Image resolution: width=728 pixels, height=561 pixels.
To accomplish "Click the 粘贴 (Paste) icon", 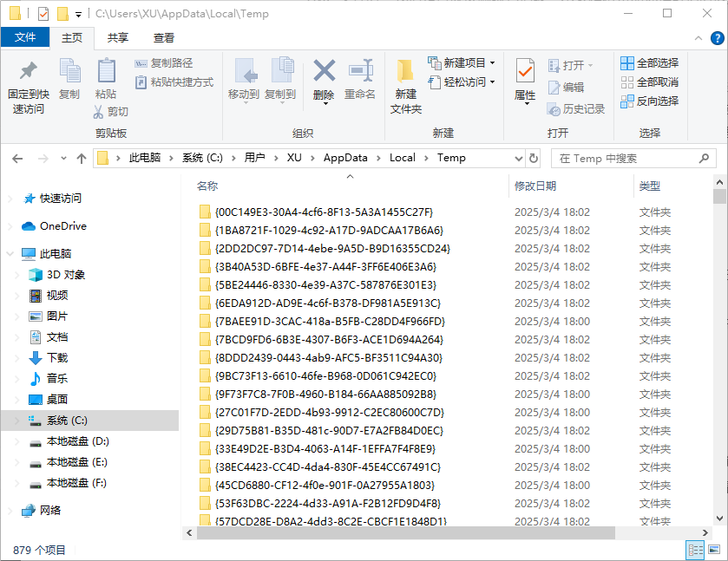I will tap(106, 72).
